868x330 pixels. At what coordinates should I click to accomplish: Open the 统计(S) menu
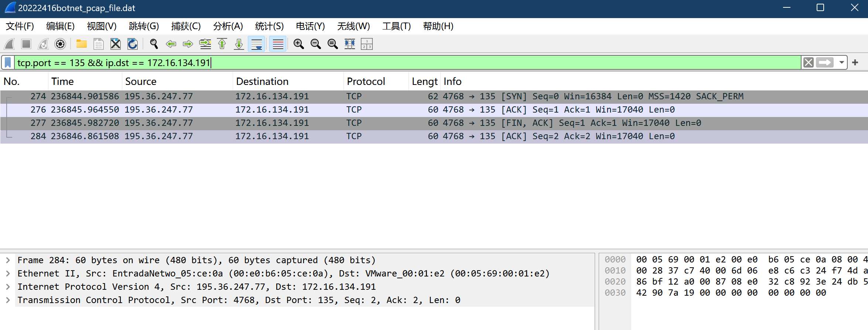269,26
